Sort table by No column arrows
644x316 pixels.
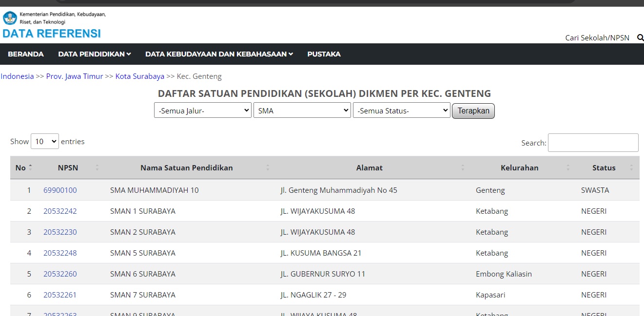(x=31, y=167)
